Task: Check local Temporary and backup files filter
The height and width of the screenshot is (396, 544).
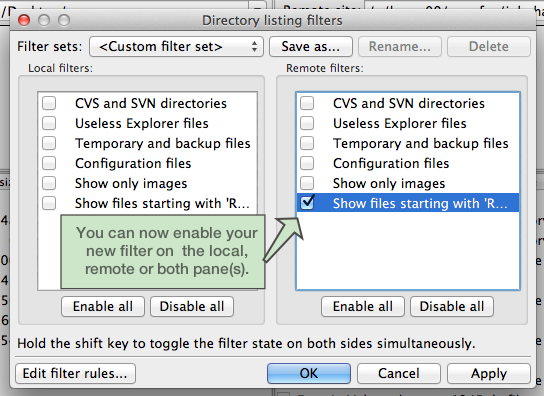Action: tap(49, 143)
